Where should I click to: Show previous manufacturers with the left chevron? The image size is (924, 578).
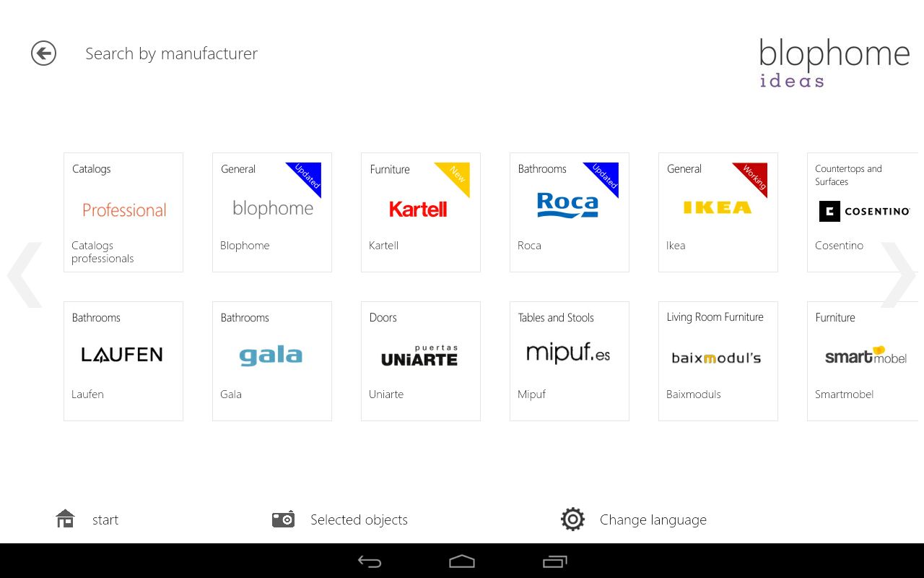click(25, 275)
